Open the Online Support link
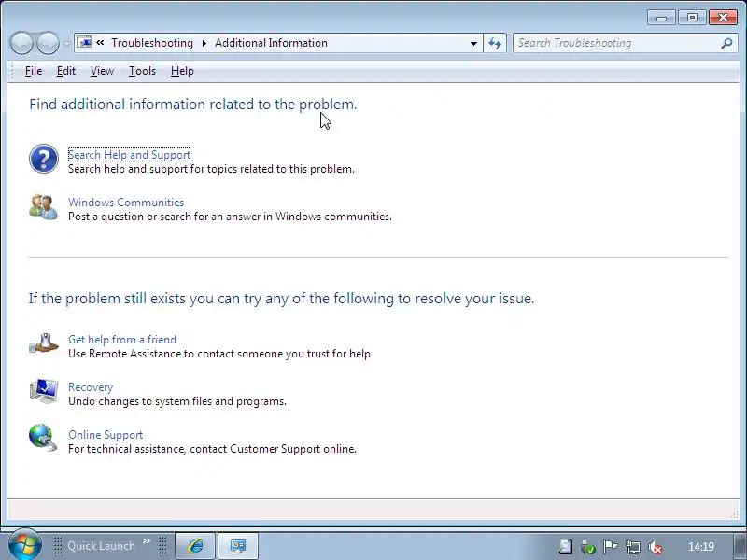 106,435
